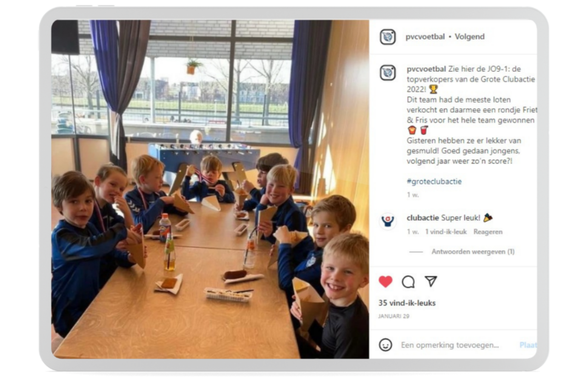The width and height of the screenshot is (588, 377).
Task: Click the Plaatsen post comment button
Action: click(x=528, y=345)
